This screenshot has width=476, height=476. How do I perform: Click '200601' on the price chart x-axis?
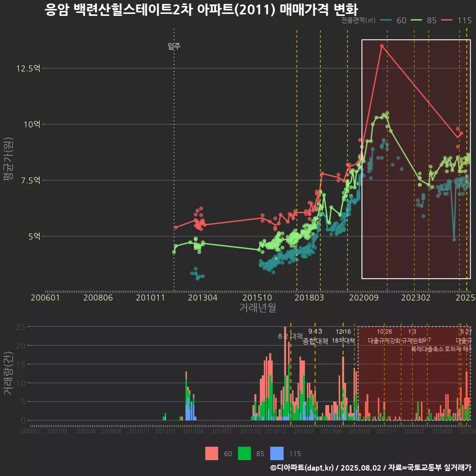click(45, 297)
